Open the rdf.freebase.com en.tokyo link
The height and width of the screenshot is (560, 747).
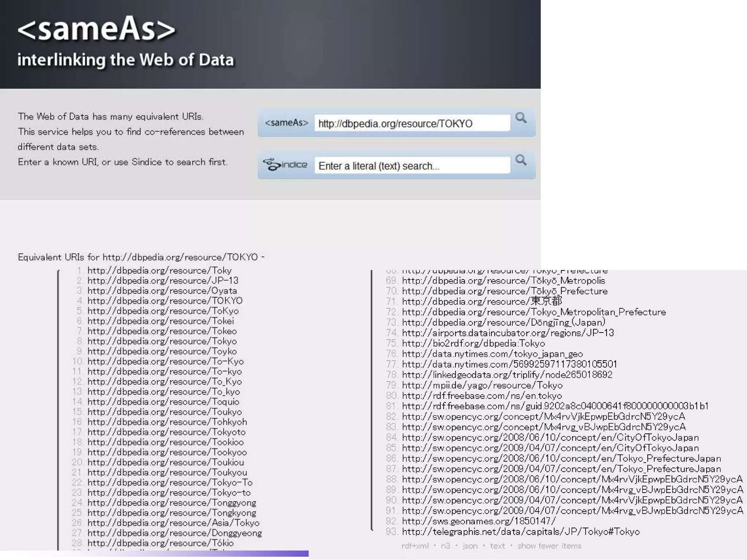(481, 396)
